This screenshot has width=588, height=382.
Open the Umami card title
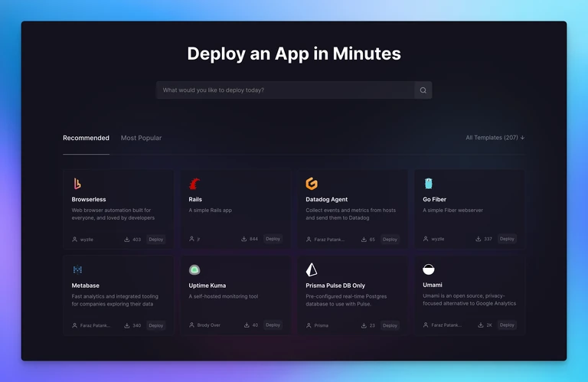433,285
